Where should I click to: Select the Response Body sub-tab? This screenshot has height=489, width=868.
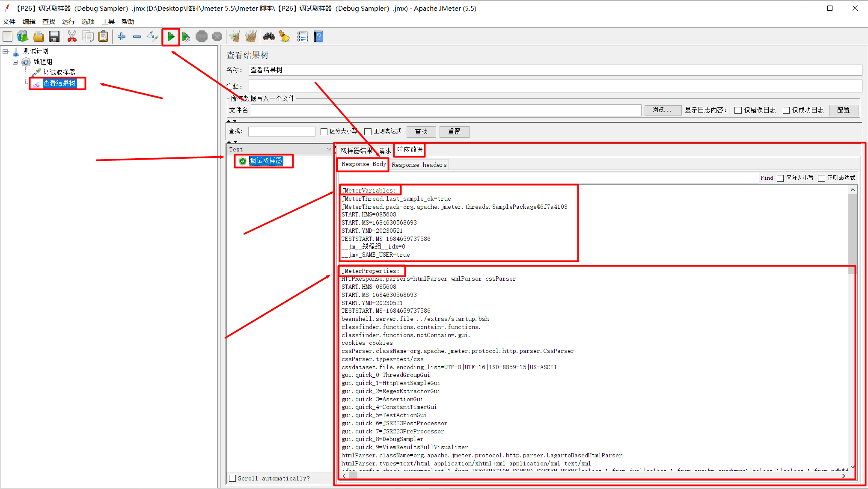coord(363,164)
